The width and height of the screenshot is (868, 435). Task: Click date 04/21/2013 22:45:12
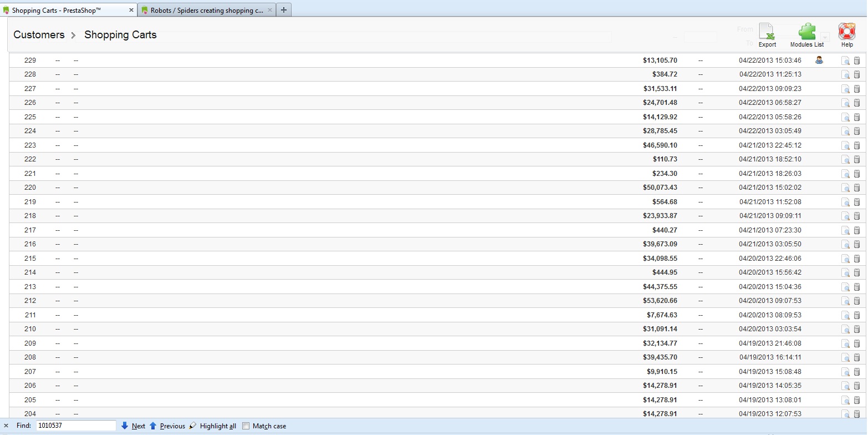[x=770, y=145]
